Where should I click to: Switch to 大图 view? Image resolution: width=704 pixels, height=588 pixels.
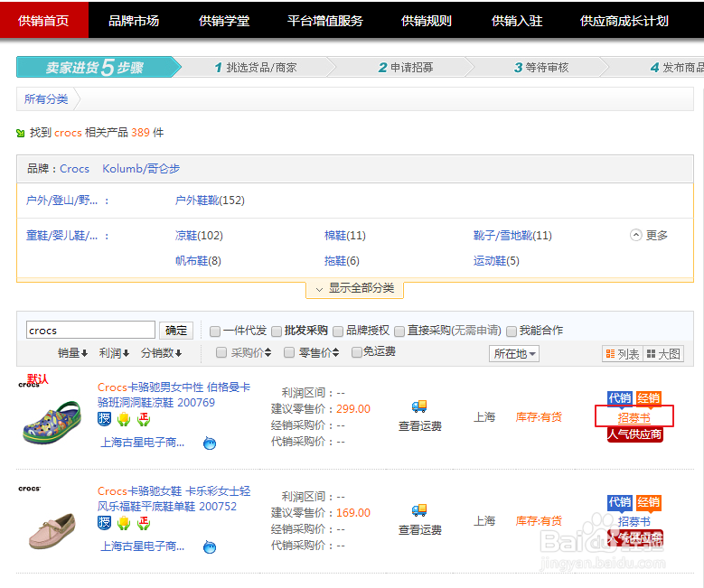[663, 354]
